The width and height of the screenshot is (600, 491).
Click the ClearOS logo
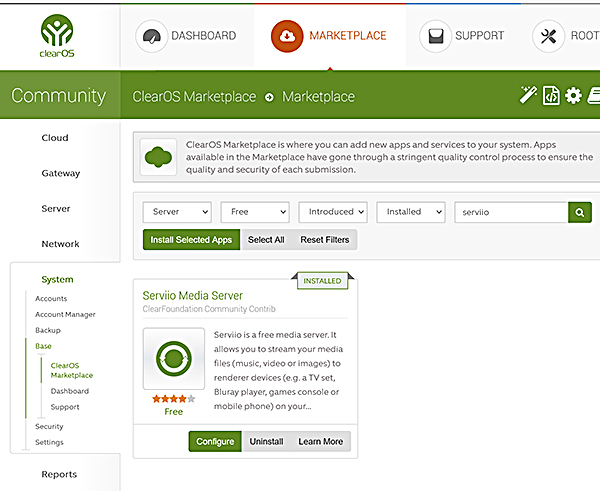(57, 36)
